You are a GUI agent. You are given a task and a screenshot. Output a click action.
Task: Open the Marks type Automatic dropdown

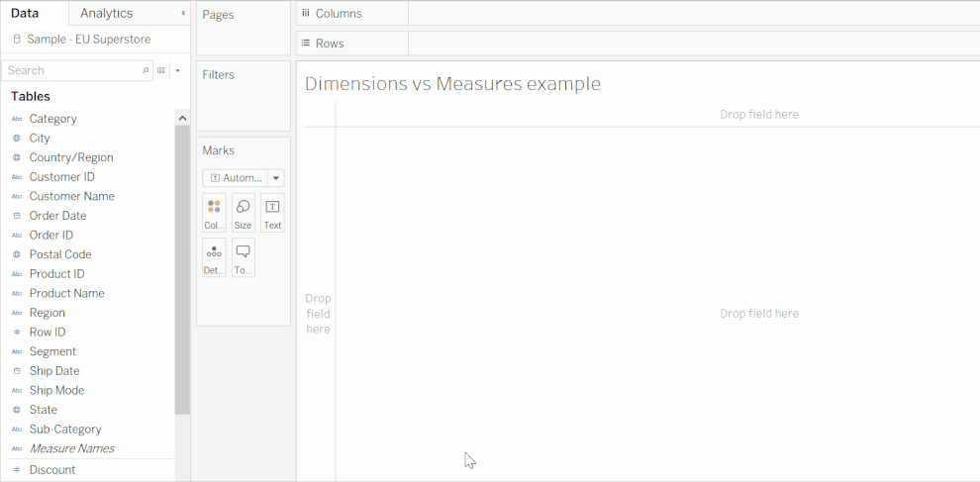tap(243, 178)
